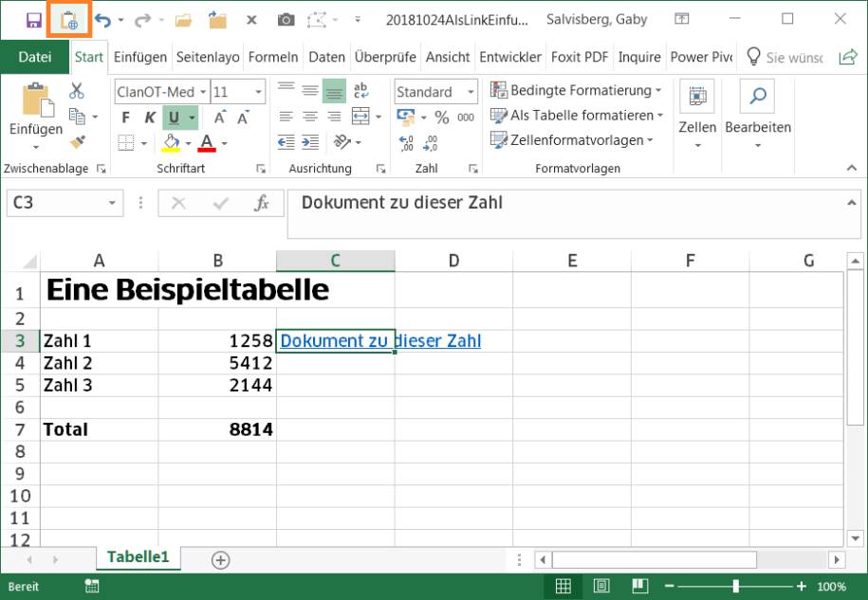Image resolution: width=868 pixels, height=600 pixels.
Task: Click the Cut scissors icon
Action: (77, 91)
